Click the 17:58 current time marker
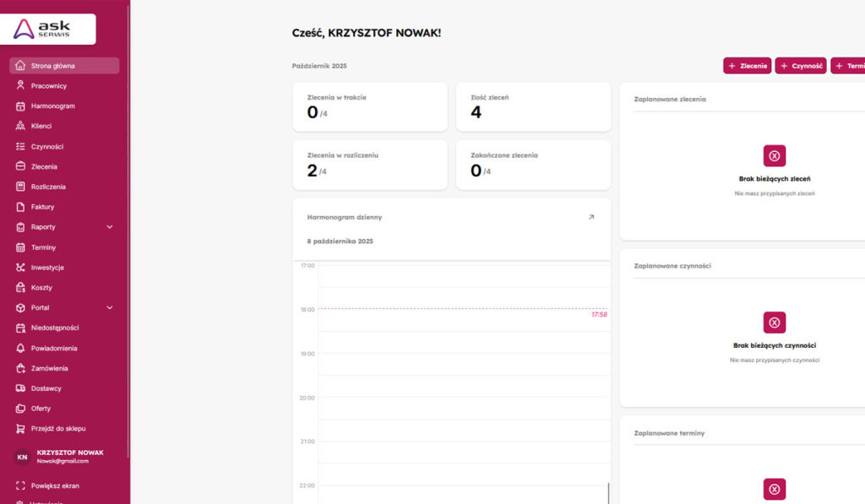Image resolution: width=865 pixels, height=504 pixels. [x=599, y=314]
